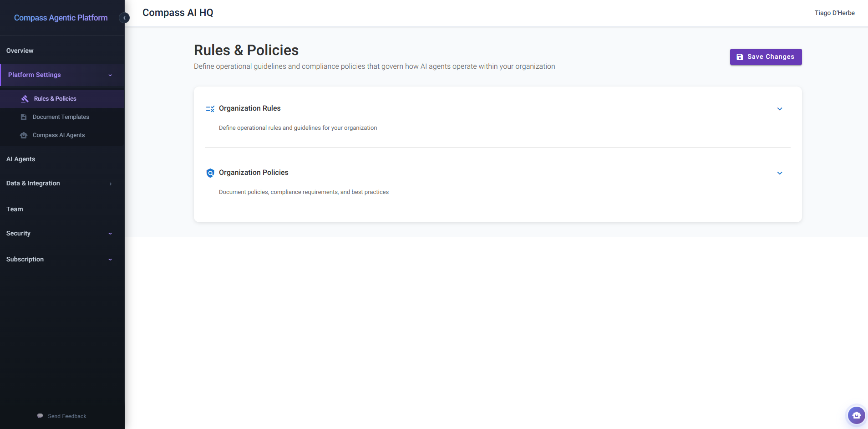Image resolution: width=868 pixels, height=429 pixels.
Task: Expand the Organization Policies section
Action: (779, 173)
